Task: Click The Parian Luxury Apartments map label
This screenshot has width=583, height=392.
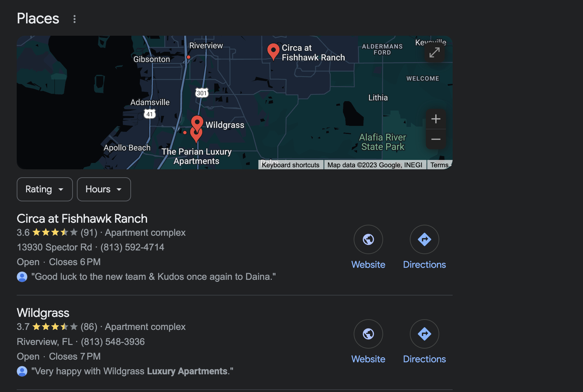Action: pyautogui.click(x=197, y=156)
